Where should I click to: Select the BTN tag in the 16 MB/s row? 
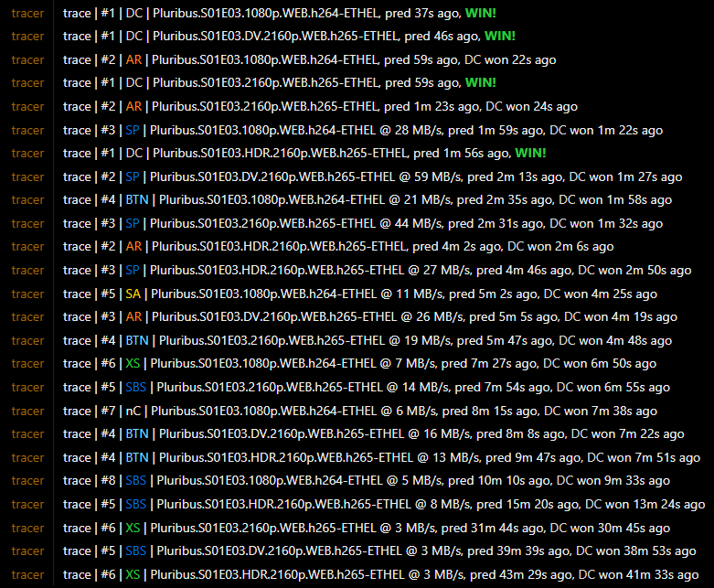coord(137,433)
